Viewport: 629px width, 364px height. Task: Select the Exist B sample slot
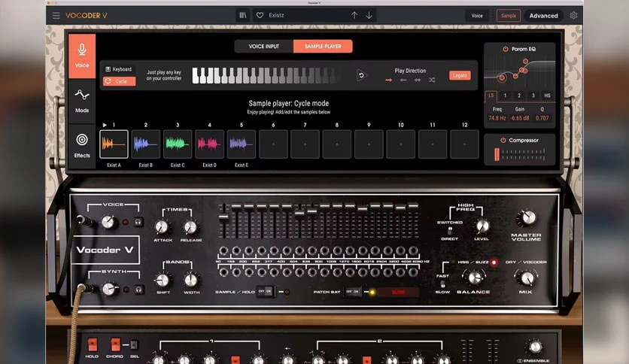coord(146,144)
